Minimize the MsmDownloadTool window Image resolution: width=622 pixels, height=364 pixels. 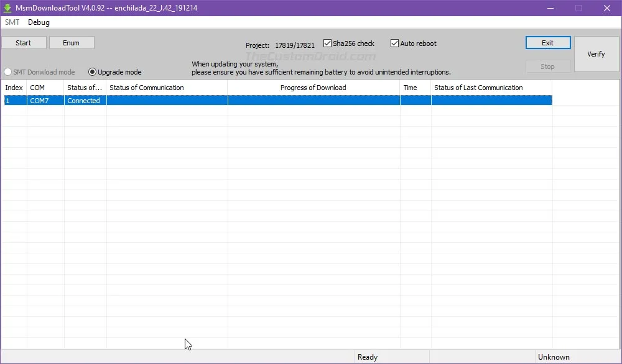pos(550,8)
